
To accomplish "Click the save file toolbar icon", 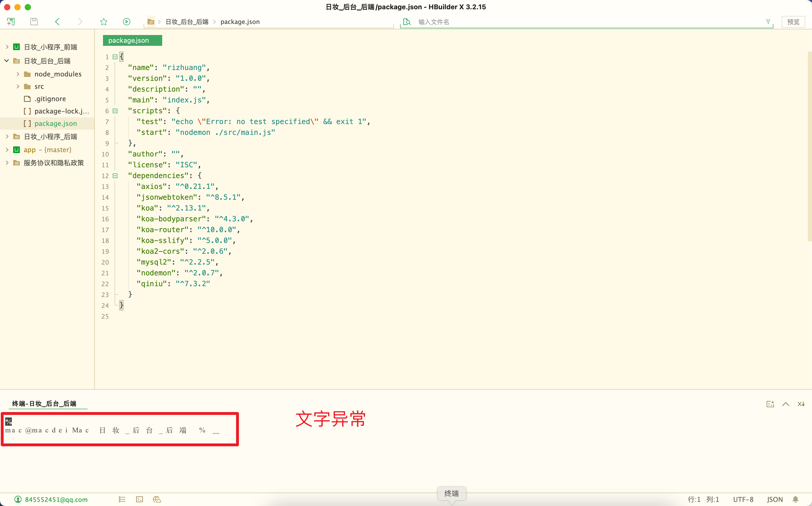I will [34, 22].
